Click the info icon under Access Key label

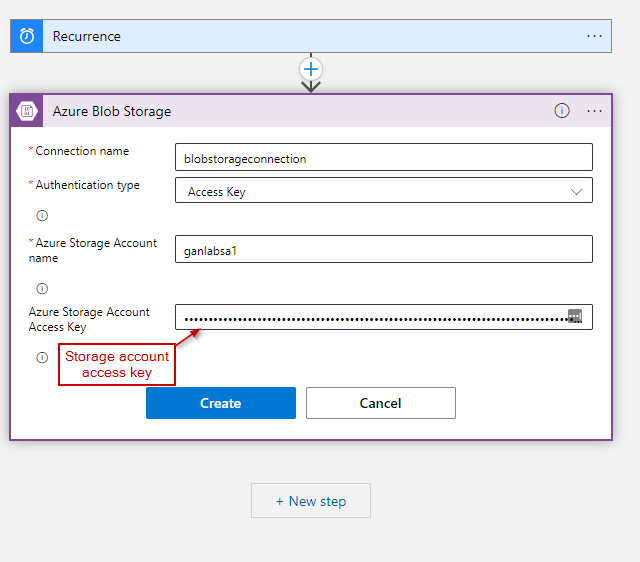tap(42, 357)
